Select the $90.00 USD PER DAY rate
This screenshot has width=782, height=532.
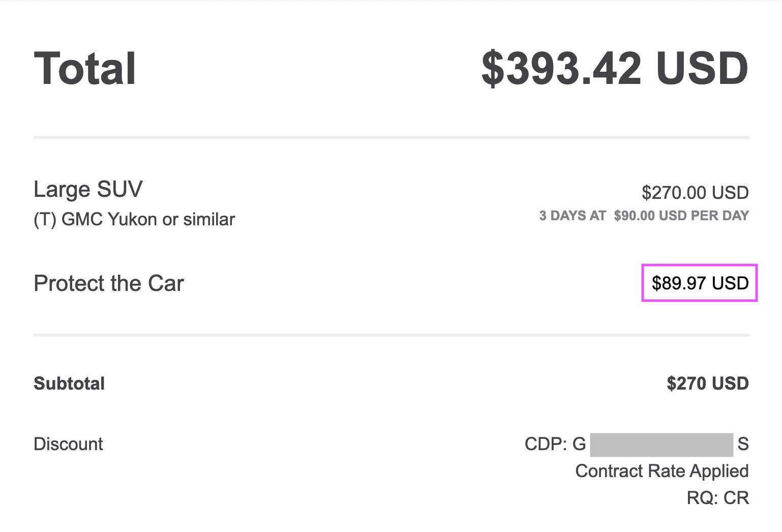click(681, 216)
